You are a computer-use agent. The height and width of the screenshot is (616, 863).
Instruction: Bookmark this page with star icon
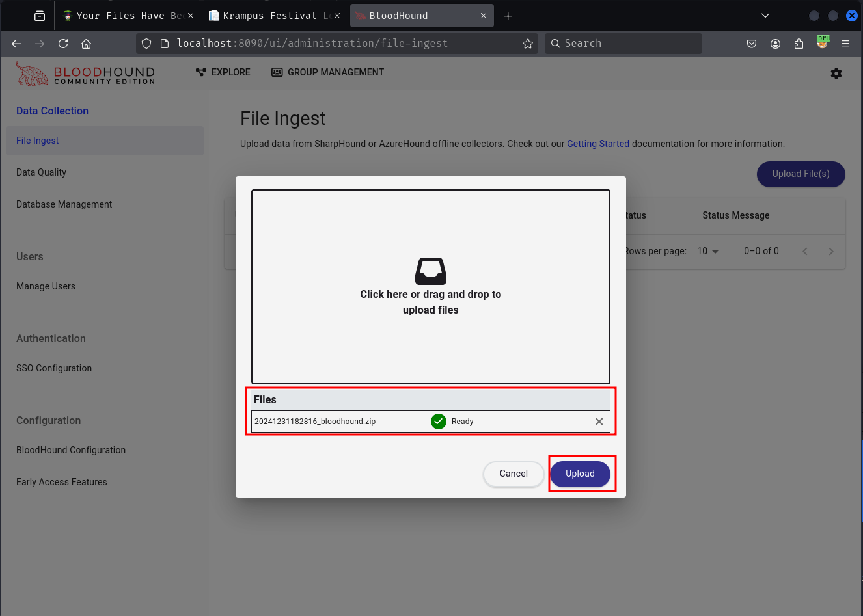527,44
